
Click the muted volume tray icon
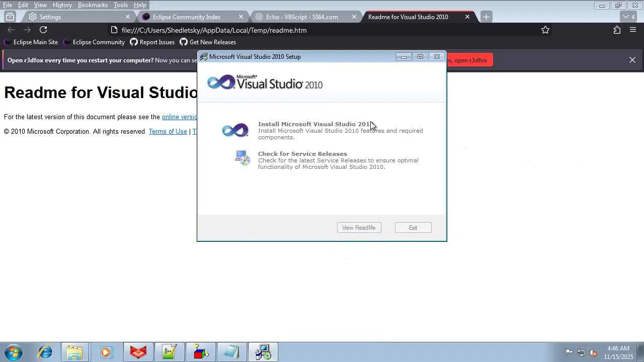pos(594,352)
